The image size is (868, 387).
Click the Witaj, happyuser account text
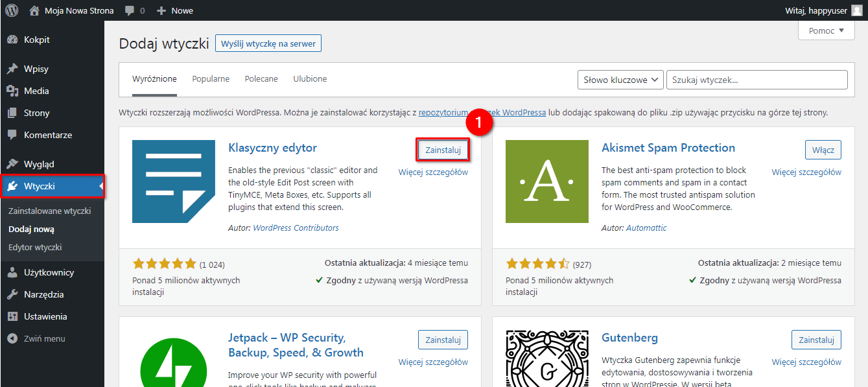[x=815, y=10]
